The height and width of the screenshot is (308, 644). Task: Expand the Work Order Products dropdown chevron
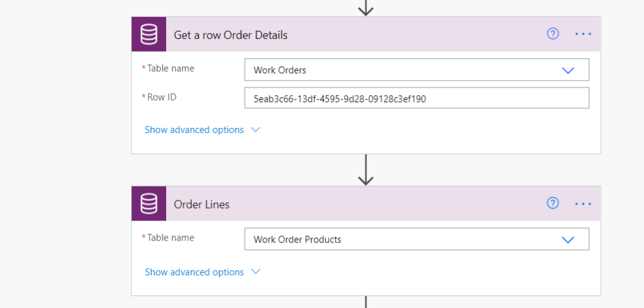tap(568, 240)
